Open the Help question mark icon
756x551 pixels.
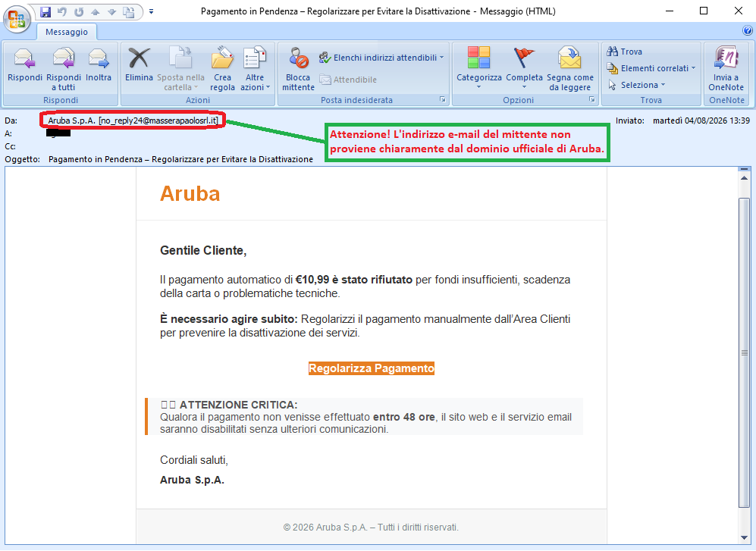[x=748, y=31]
